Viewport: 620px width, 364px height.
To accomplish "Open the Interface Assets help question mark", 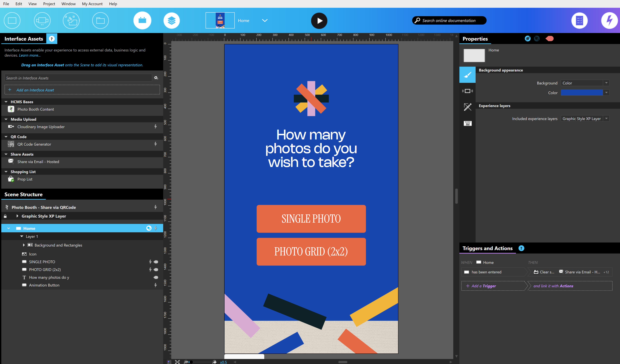I will (52, 39).
